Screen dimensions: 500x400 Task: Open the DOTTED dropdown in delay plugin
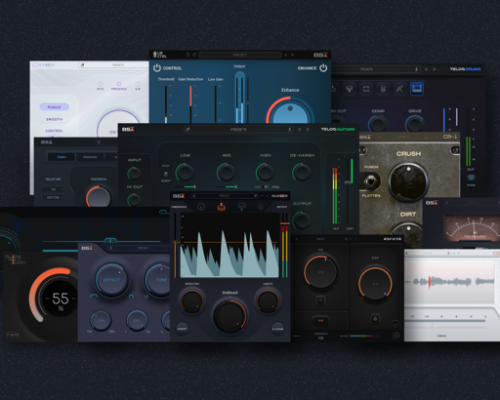53,197
